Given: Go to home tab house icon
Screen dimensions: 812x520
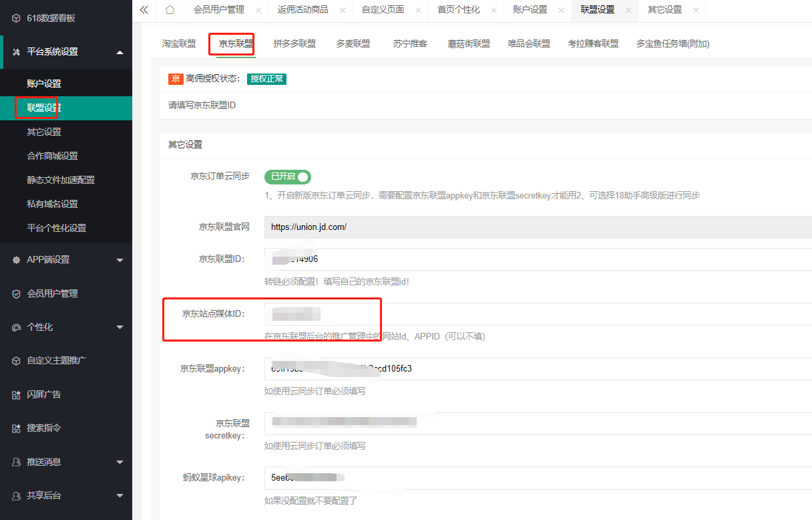Looking at the screenshot, I should point(170,10).
